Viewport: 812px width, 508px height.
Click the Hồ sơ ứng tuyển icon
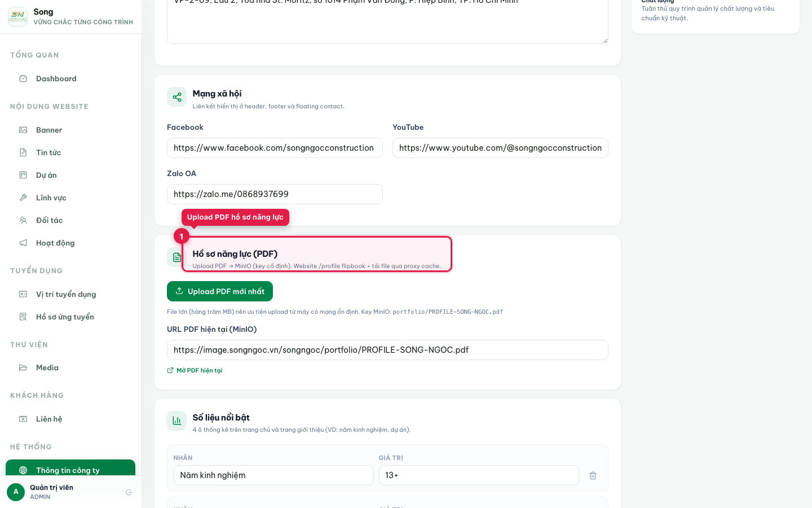pyautogui.click(x=23, y=317)
